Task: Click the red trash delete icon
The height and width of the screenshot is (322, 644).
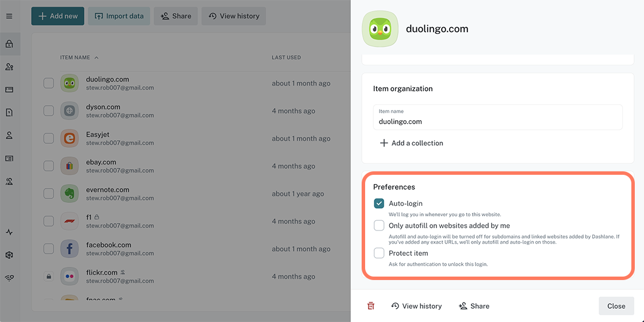Action: point(371,306)
